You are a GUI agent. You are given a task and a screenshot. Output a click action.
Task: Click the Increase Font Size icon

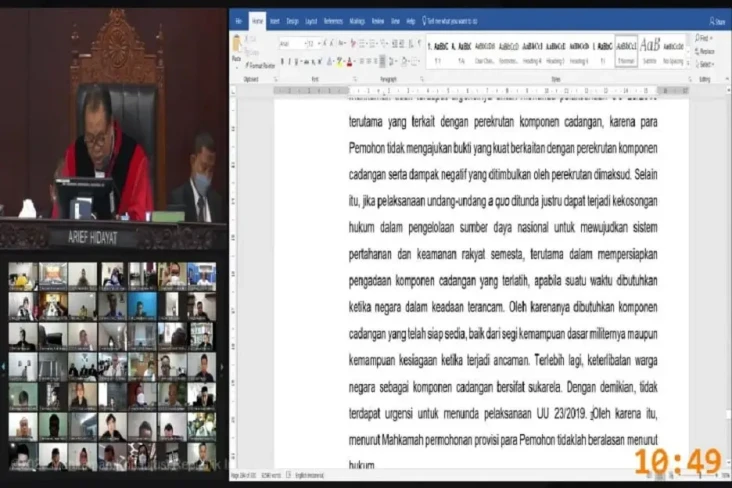pyautogui.click(x=325, y=43)
